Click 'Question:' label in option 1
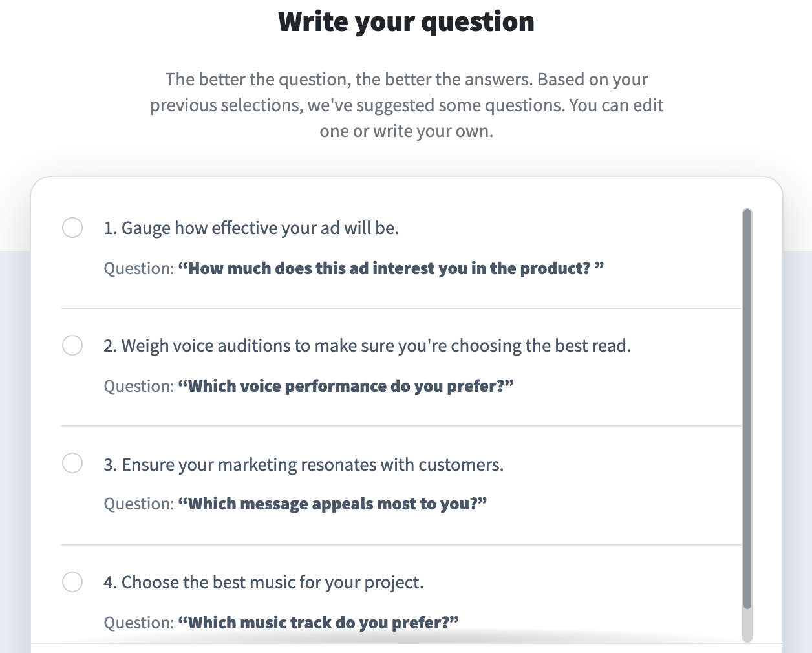Image resolution: width=812 pixels, height=653 pixels. [x=138, y=268]
